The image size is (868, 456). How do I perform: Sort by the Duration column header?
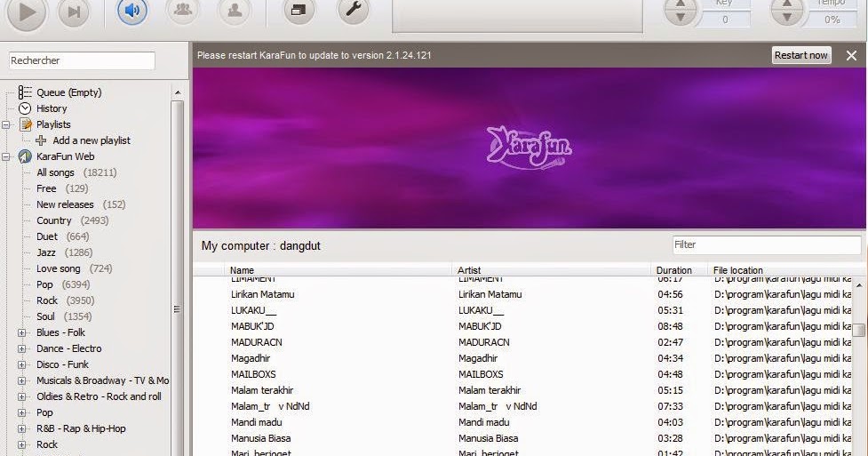pyautogui.click(x=673, y=270)
